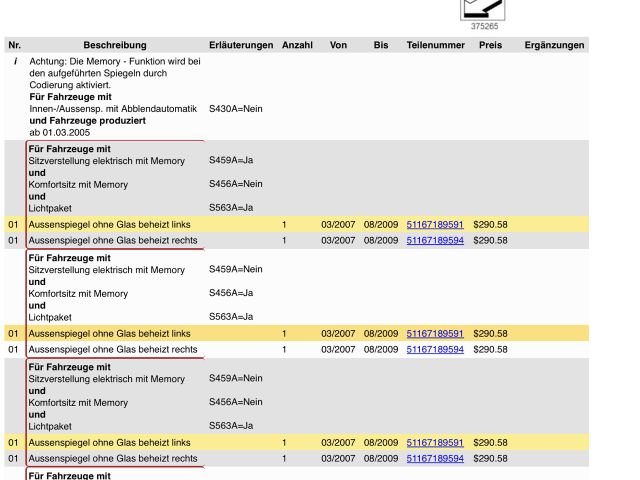Click the Beschreibung column header
Image resolution: width=640 pixels, height=480 pixels.
pyautogui.click(x=115, y=45)
